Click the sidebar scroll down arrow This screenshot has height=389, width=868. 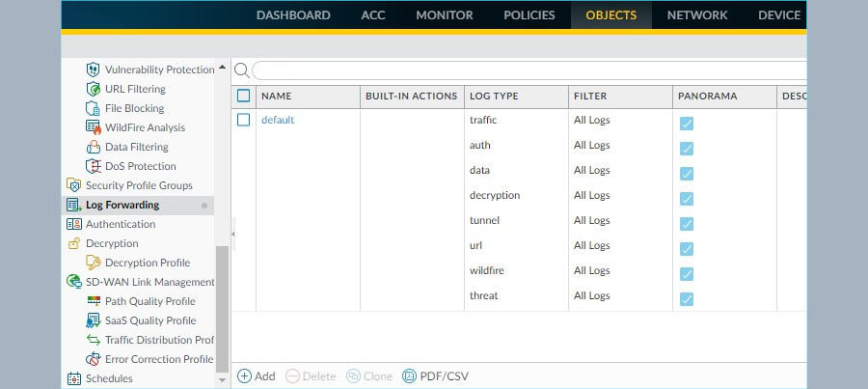coord(222,380)
